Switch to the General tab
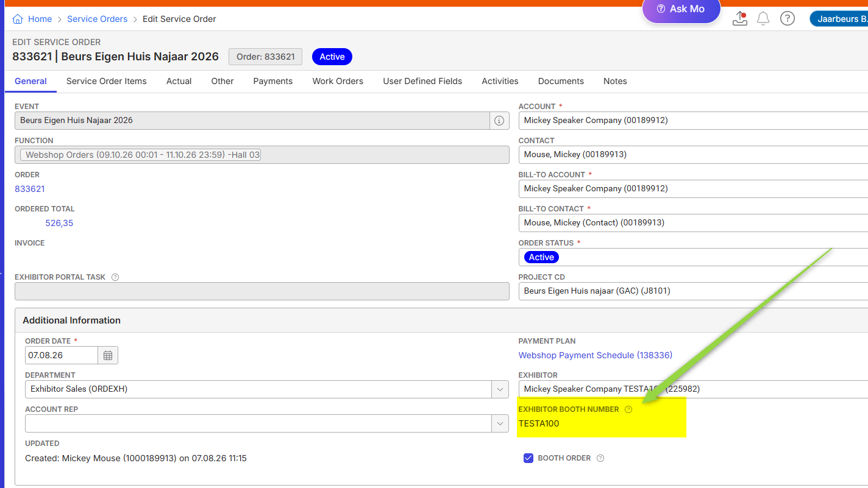The height and width of the screenshot is (488, 868). (x=30, y=81)
